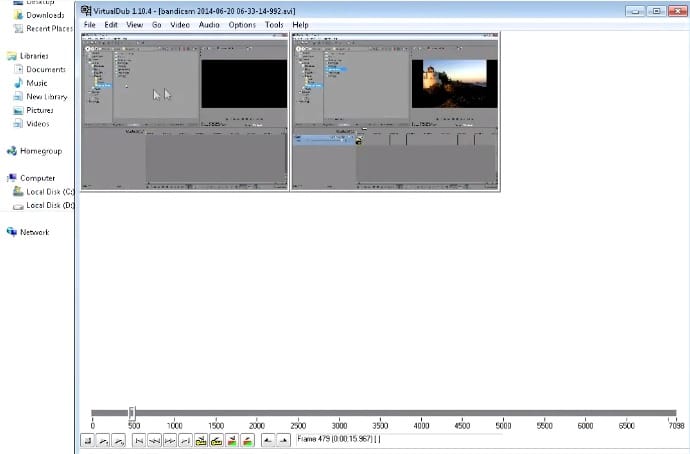The width and height of the screenshot is (690, 454).
Task: Open the Audio menu
Action: [209, 24]
